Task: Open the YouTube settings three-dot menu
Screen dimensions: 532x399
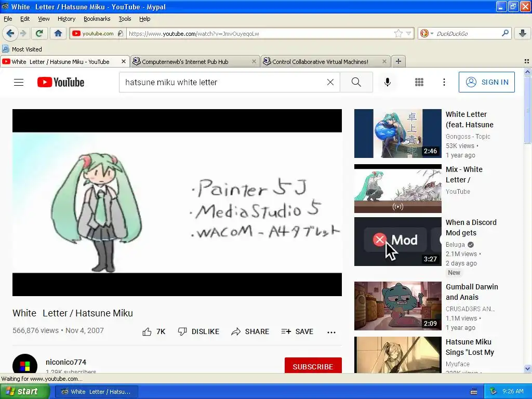Action: tap(444, 82)
